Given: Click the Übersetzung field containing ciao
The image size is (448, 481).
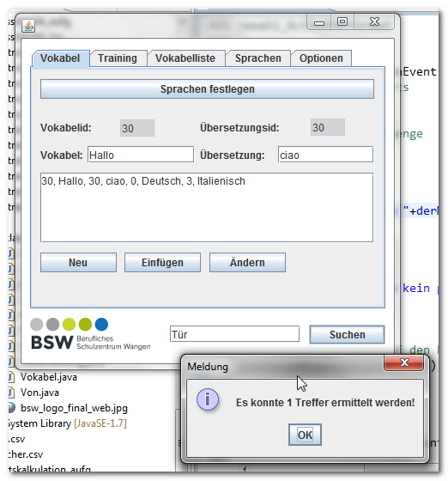Looking at the screenshot, I should click(326, 155).
